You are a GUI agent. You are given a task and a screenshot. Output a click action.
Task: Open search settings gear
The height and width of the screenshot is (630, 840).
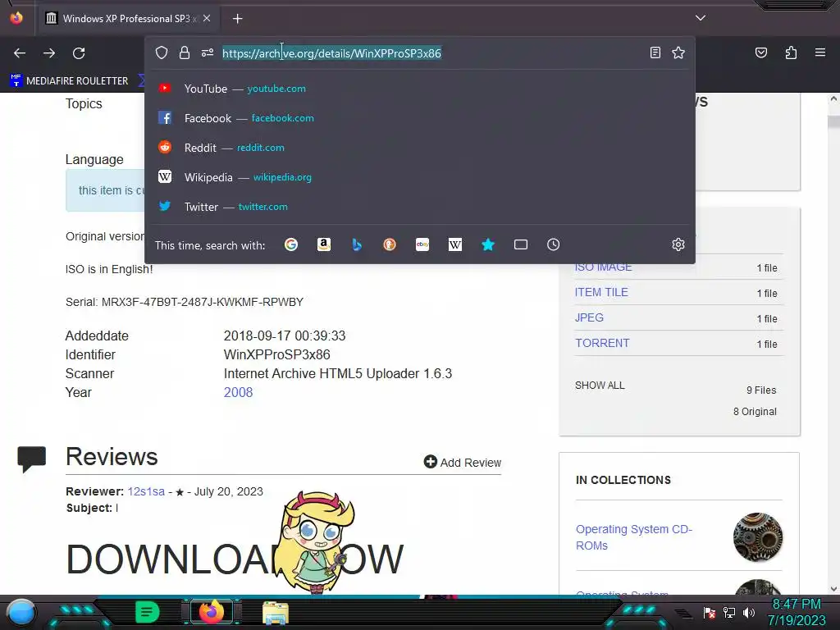pos(678,244)
